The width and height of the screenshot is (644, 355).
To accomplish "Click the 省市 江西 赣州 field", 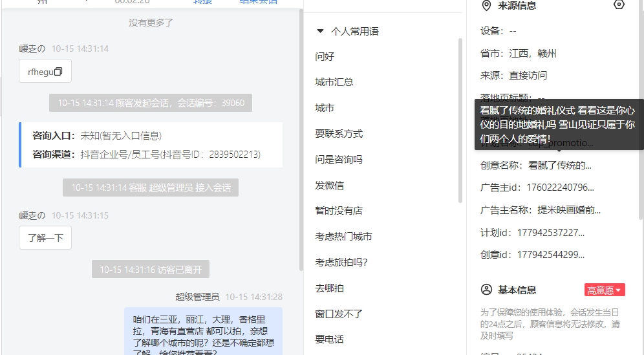I will 519,54.
